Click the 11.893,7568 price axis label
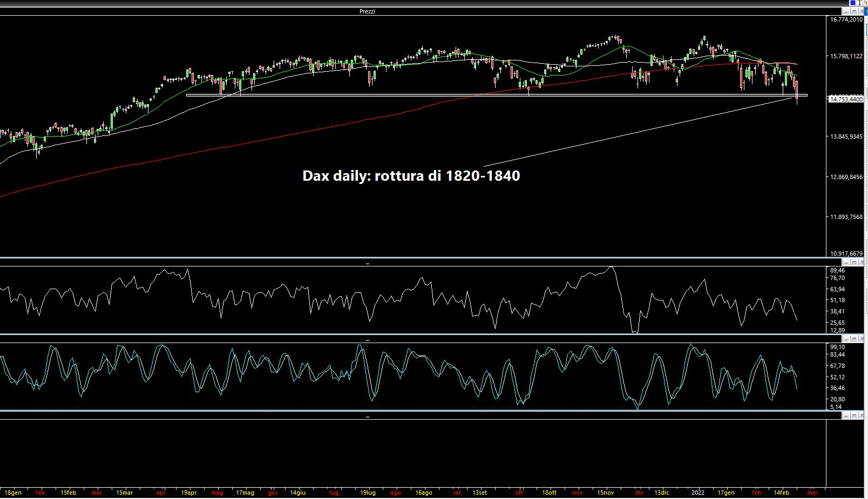The image size is (868, 499). [846, 217]
